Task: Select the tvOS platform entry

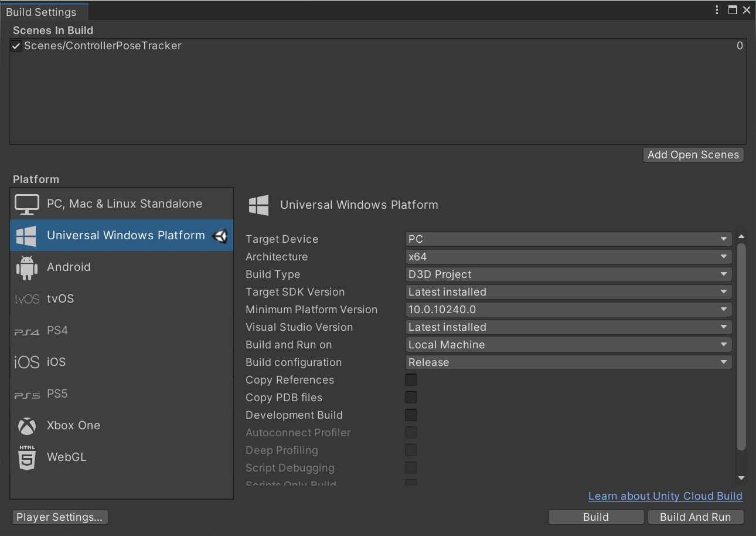Action: [121, 299]
